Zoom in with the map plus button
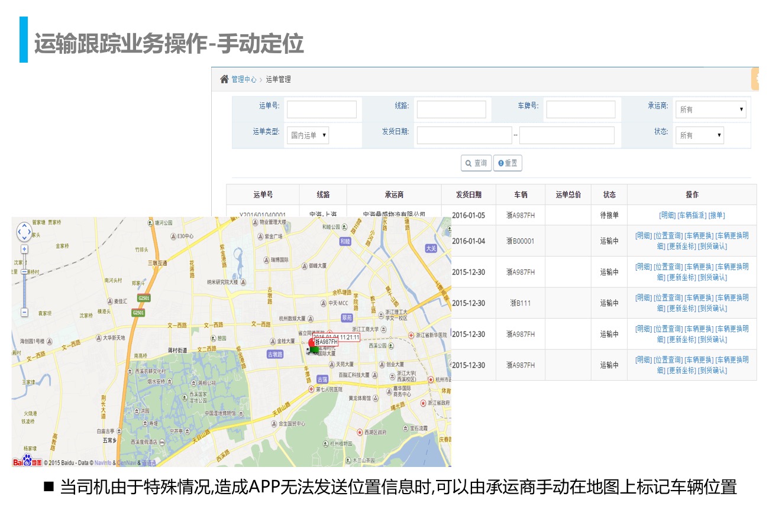 (x=24, y=249)
